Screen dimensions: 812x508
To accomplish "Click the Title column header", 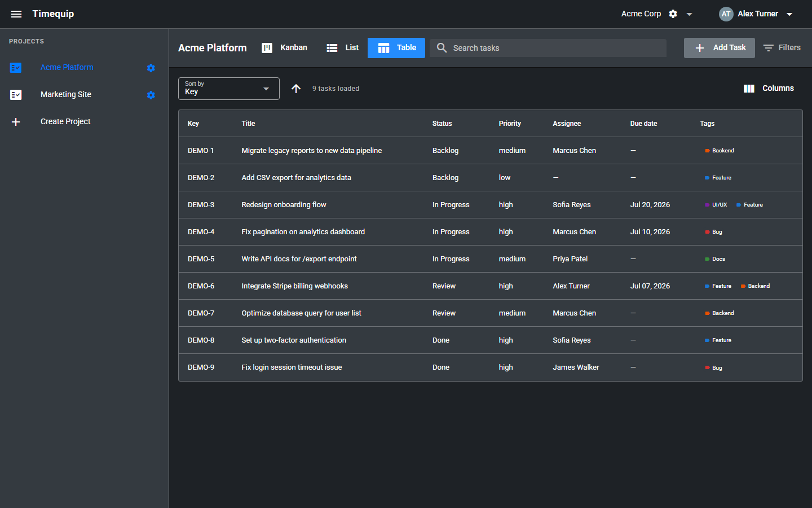I will [x=248, y=124].
